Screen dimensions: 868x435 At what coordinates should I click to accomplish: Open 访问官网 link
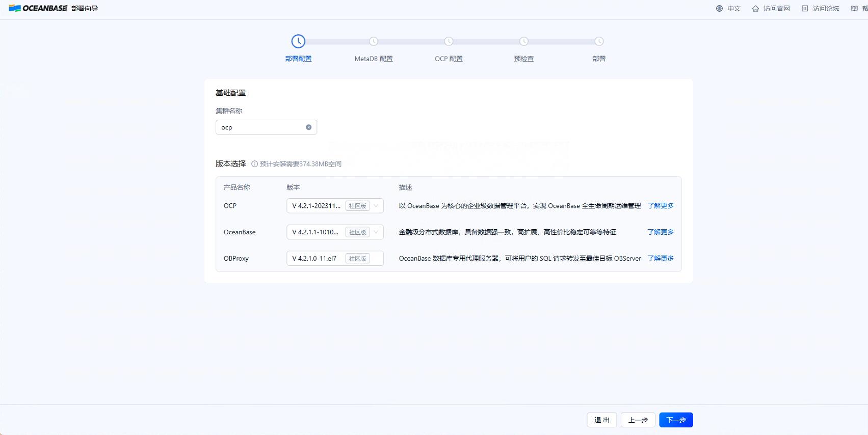coord(776,8)
